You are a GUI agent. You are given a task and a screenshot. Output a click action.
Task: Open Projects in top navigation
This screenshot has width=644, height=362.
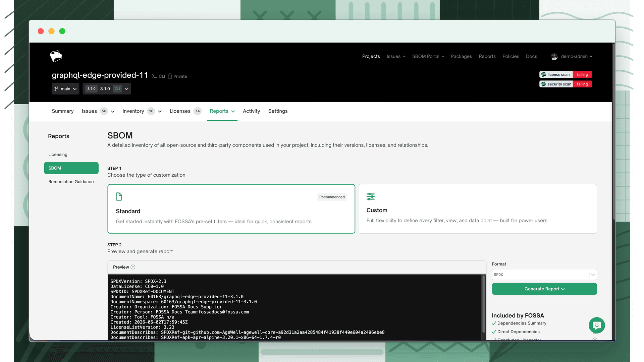click(x=371, y=56)
